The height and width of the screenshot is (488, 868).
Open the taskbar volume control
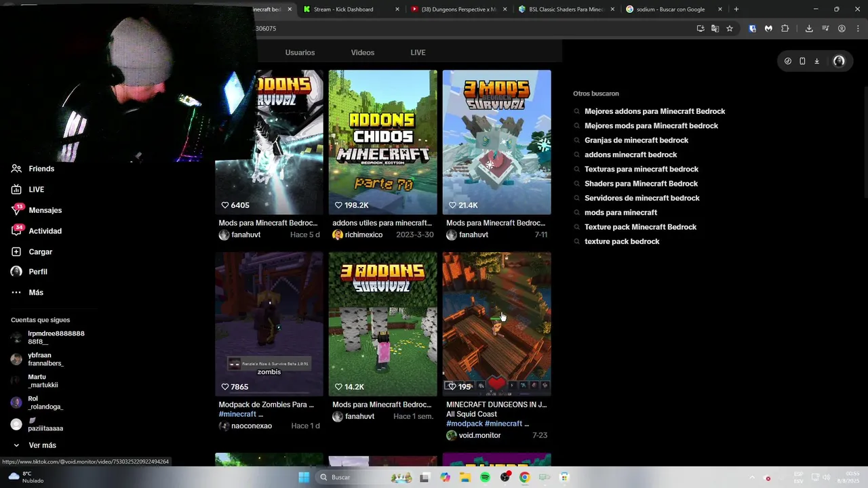[827, 477]
